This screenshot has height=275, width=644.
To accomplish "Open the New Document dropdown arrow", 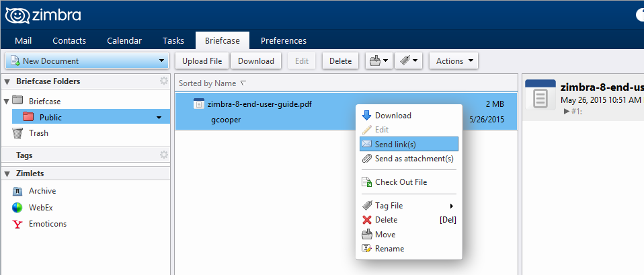I will 161,61.
